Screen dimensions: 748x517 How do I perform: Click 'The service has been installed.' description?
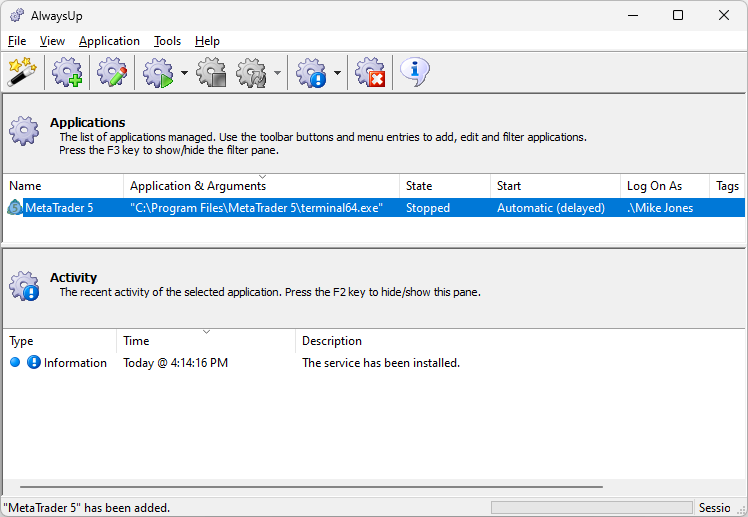coord(381,363)
